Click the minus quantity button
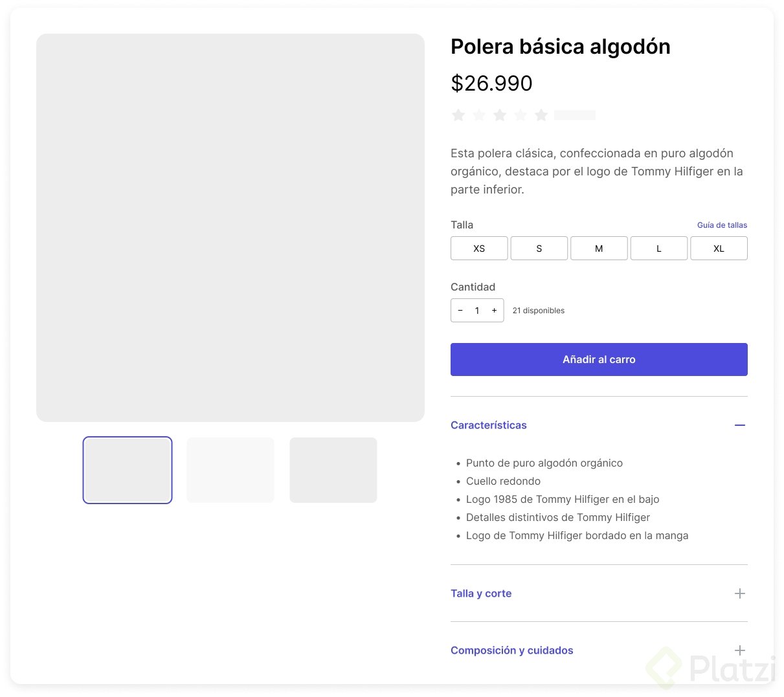 [460, 311]
